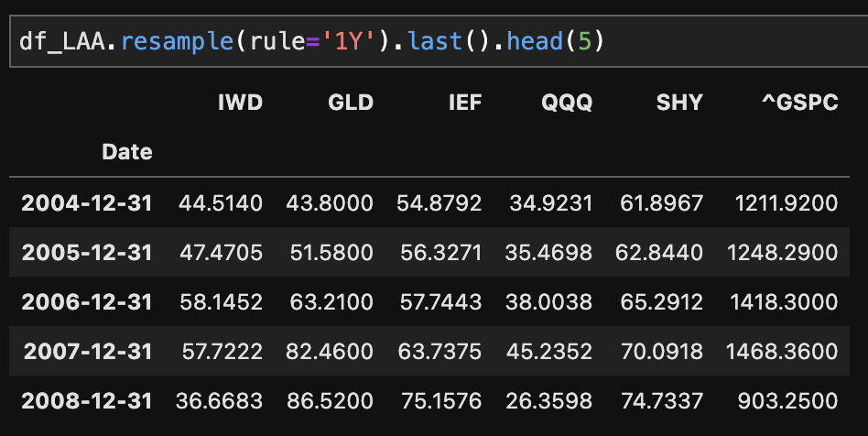This screenshot has height=436, width=868.
Task: Click the Date index label
Action: (126, 152)
